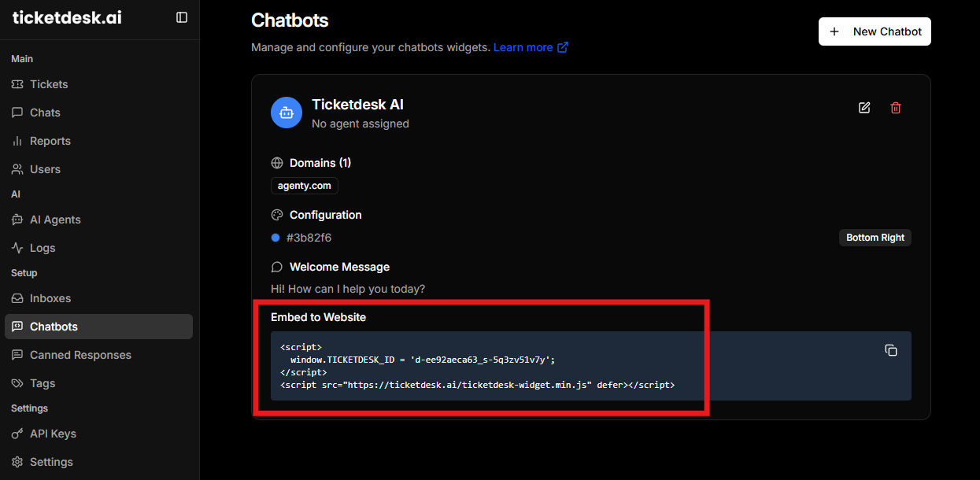Click the Bottom Right position badge
980x480 pixels.
(x=875, y=238)
